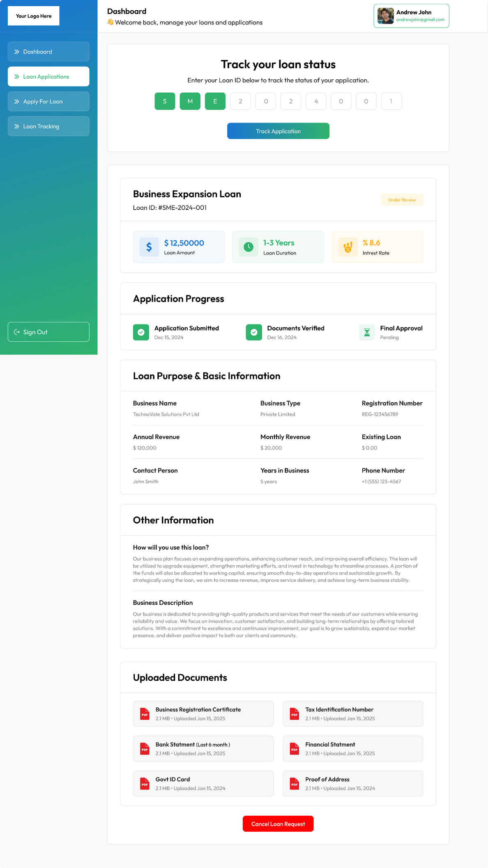Viewport: 488px width, 868px height.
Task: Click the Final Approval hourglass icon
Action: click(x=367, y=333)
